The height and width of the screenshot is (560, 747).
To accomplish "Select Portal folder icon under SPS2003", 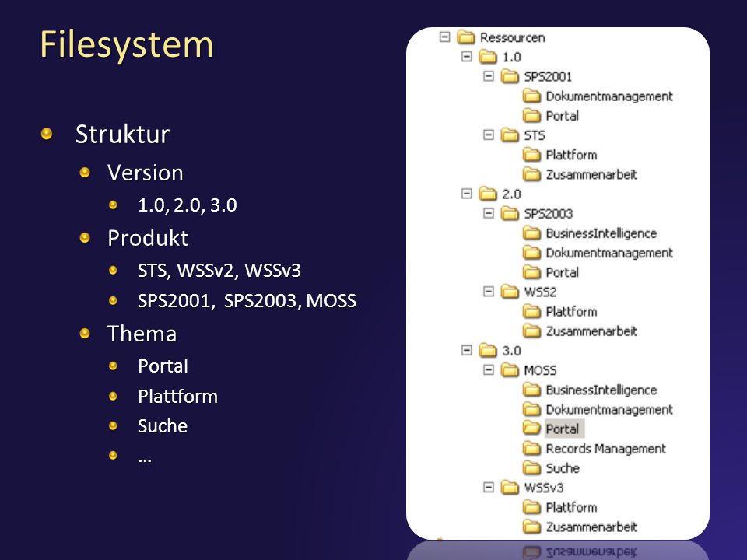I will (531, 272).
